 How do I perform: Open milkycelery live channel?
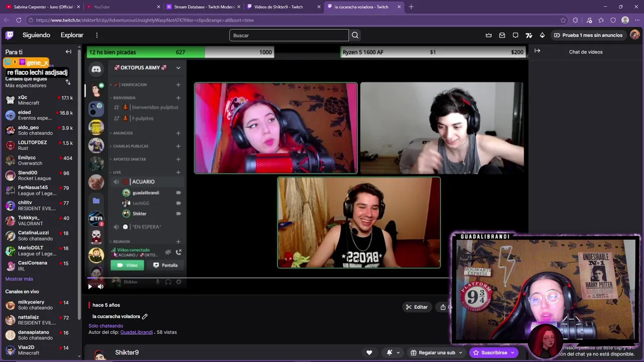(39, 305)
